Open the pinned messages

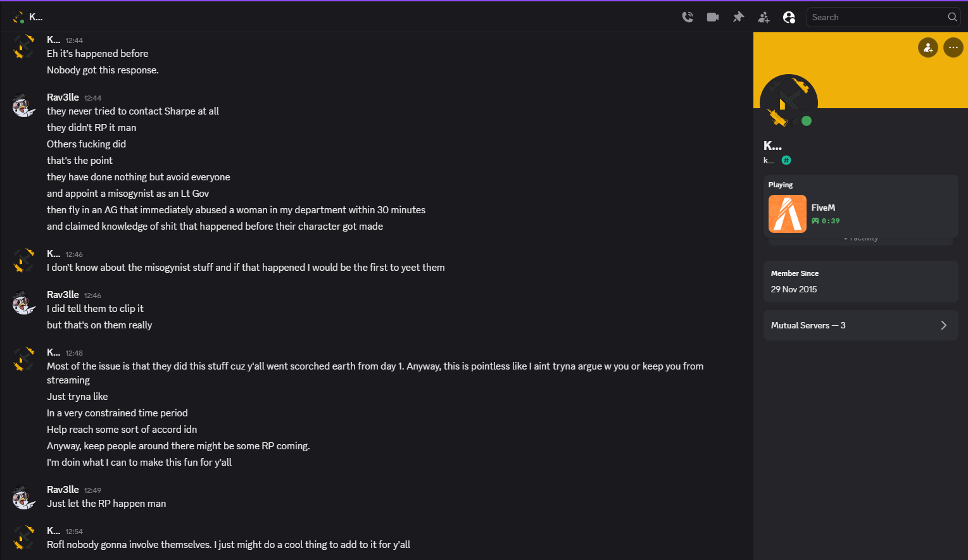tap(738, 17)
